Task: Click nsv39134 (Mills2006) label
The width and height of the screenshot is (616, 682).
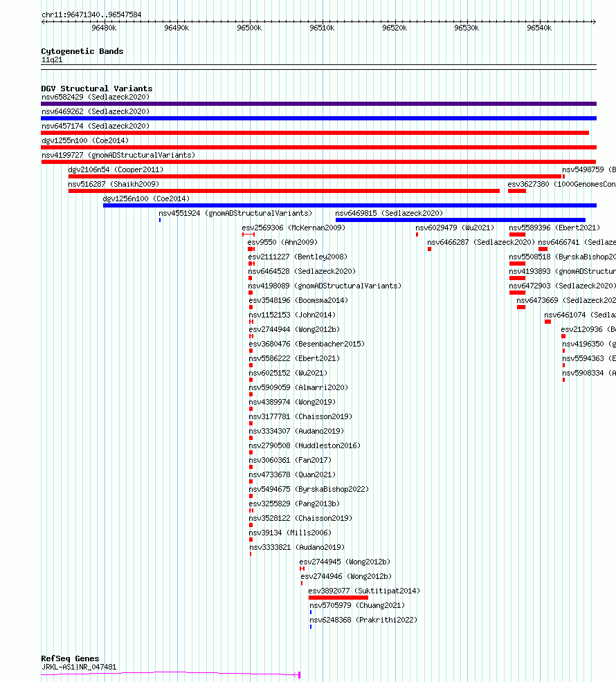Action: [x=290, y=533]
